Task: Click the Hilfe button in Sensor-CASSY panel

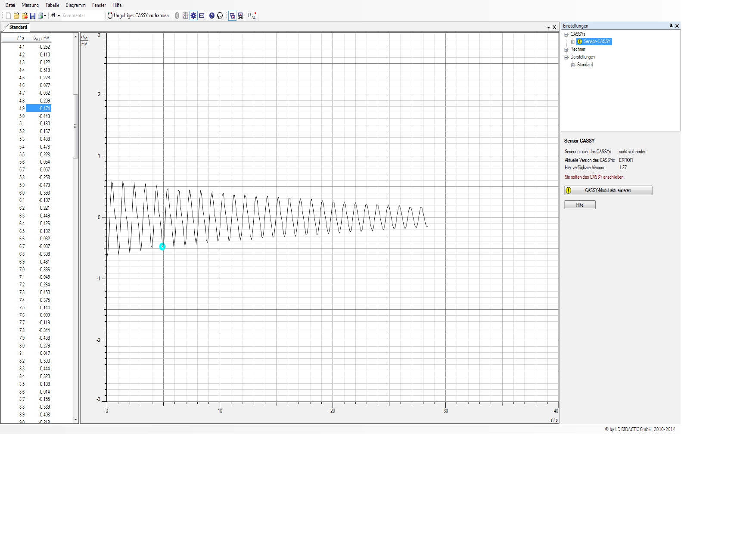Action: point(580,205)
